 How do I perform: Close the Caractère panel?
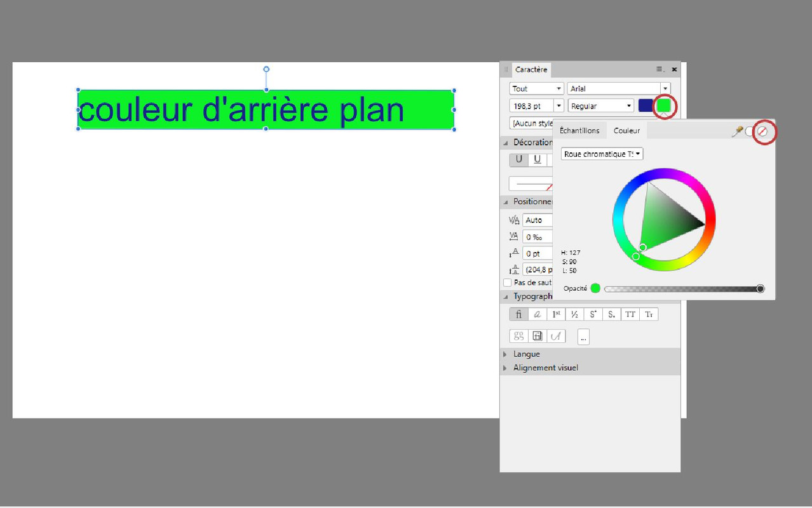pos(674,69)
